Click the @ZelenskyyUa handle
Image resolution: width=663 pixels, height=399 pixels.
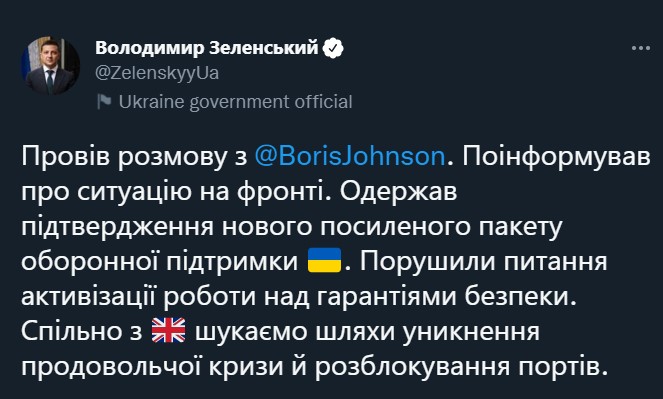tap(157, 73)
